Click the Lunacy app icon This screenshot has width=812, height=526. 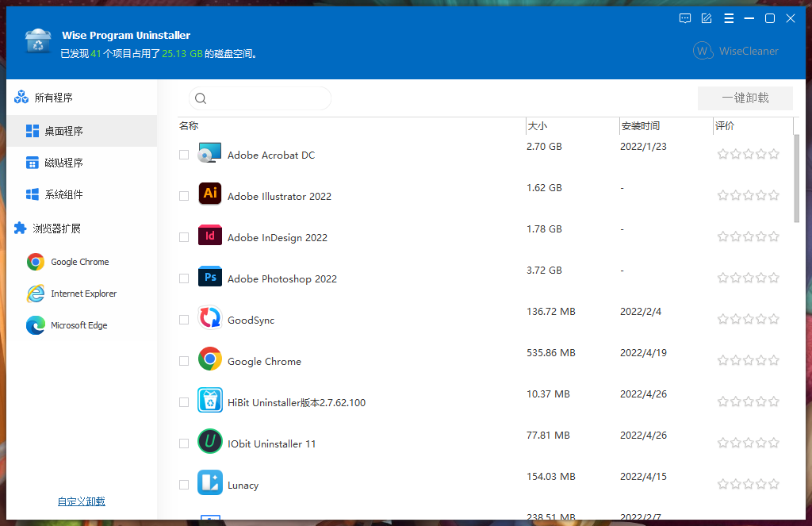(x=209, y=482)
